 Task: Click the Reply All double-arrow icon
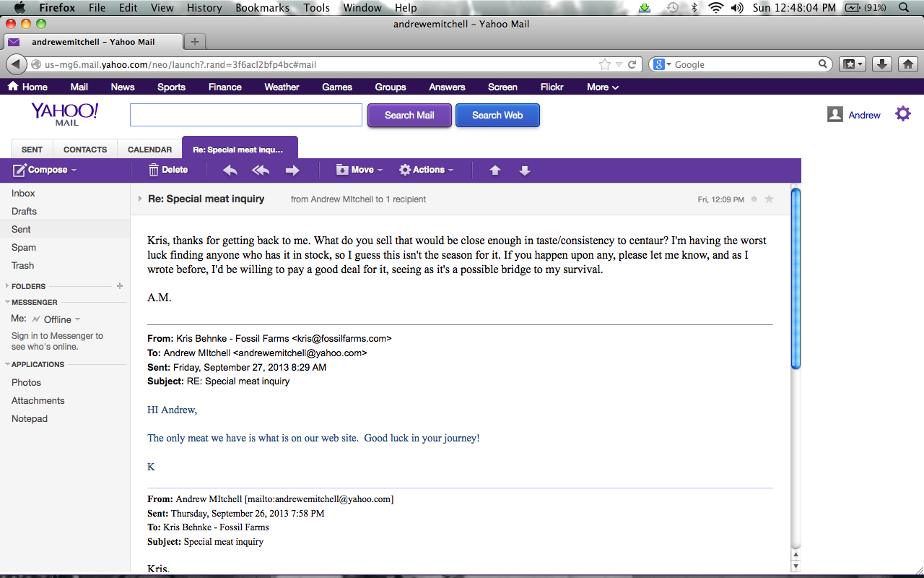[x=261, y=171]
